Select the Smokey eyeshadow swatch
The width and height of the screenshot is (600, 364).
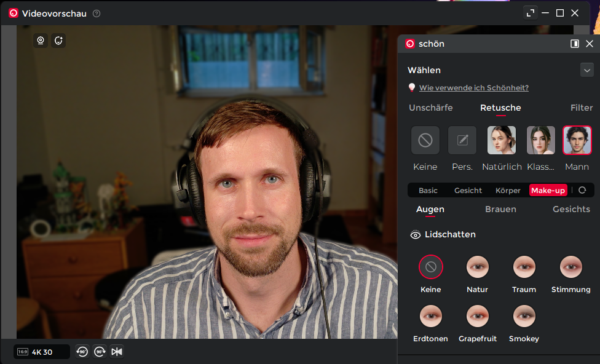pyautogui.click(x=524, y=315)
